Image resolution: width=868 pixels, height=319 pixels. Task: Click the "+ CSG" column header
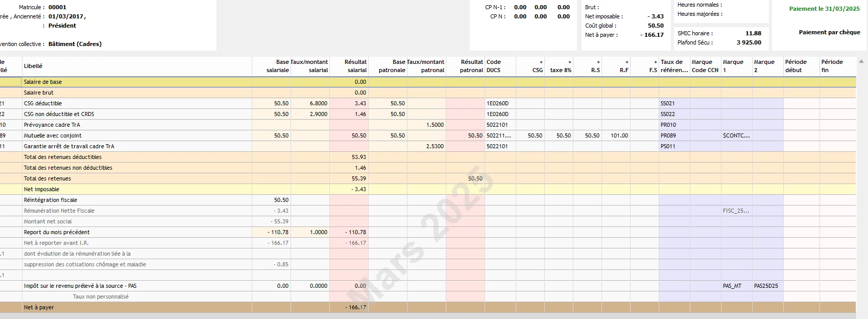tap(530, 66)
